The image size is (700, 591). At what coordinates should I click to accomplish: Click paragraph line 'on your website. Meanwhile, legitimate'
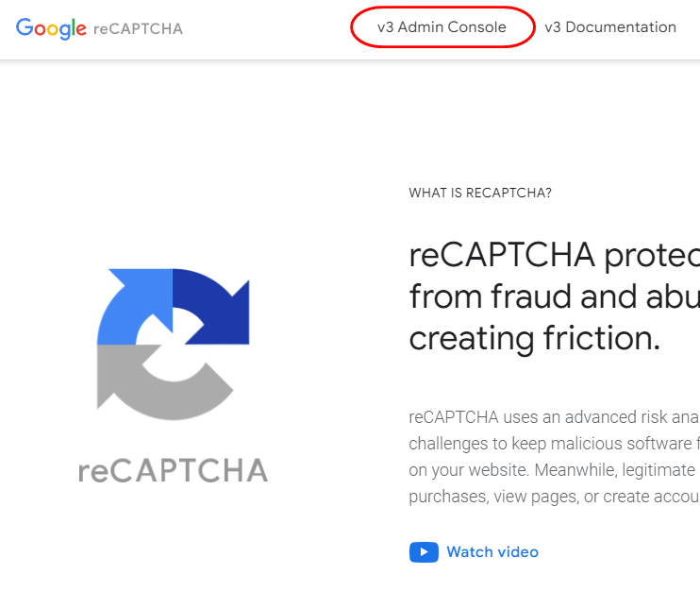(554, 469)
